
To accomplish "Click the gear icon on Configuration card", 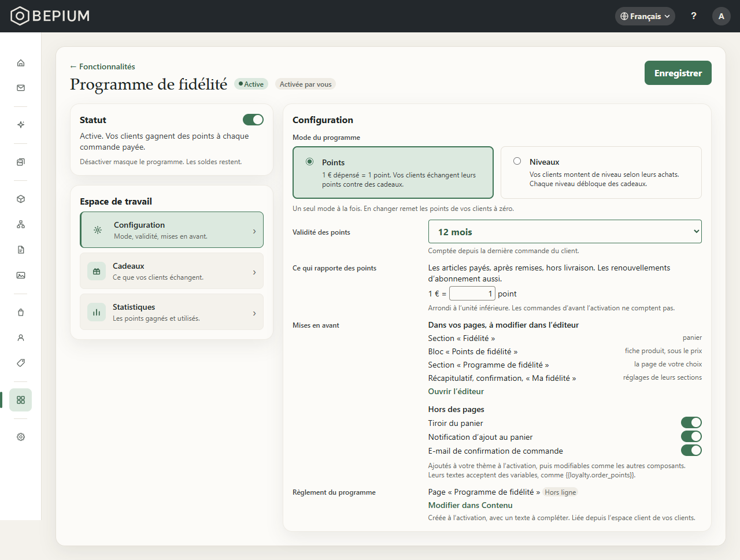I will (x=98, y=230).
